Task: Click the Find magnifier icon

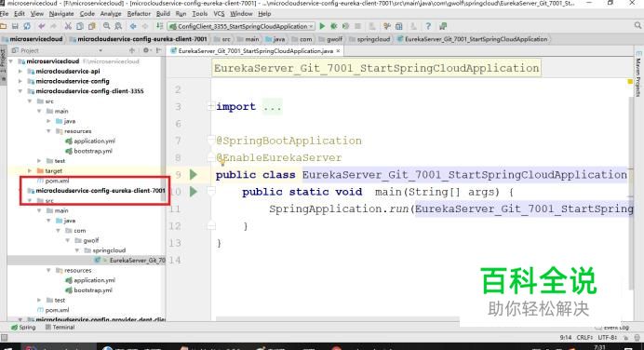Action: point(107,26)
